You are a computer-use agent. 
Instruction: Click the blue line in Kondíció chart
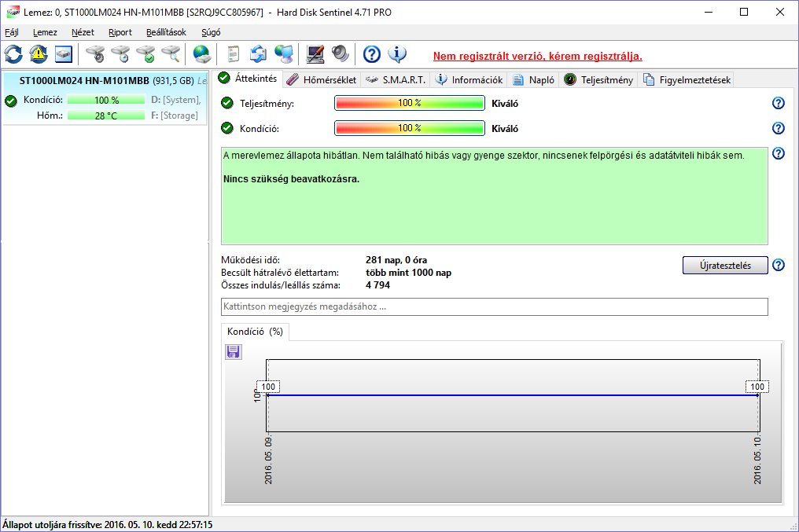(513, 395)
